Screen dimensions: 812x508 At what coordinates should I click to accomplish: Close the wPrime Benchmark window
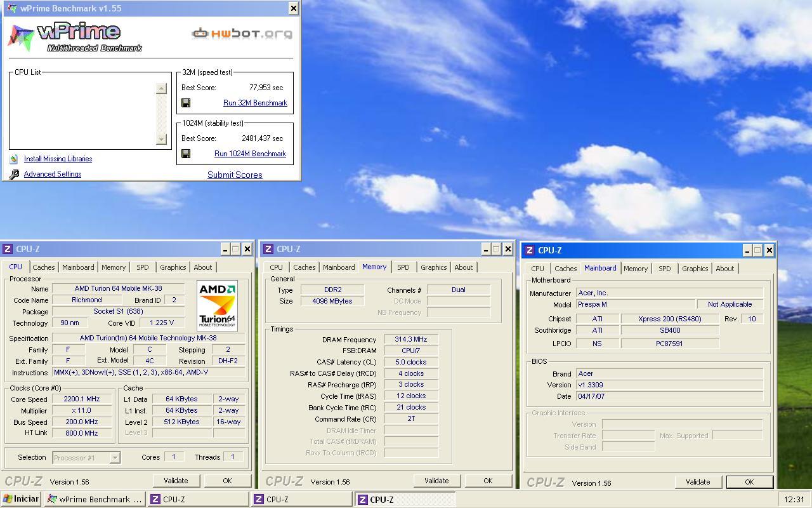pos(293,8)
